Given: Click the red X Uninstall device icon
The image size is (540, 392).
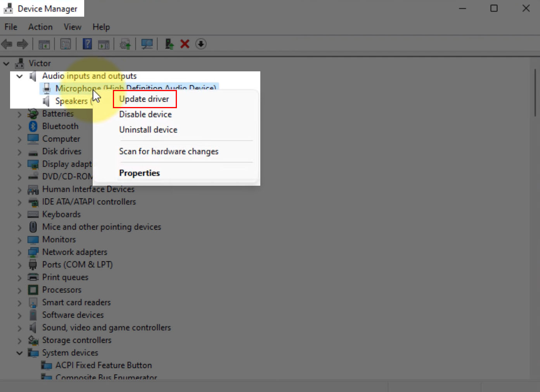Looking at the screenshot, I should (185, 44).
